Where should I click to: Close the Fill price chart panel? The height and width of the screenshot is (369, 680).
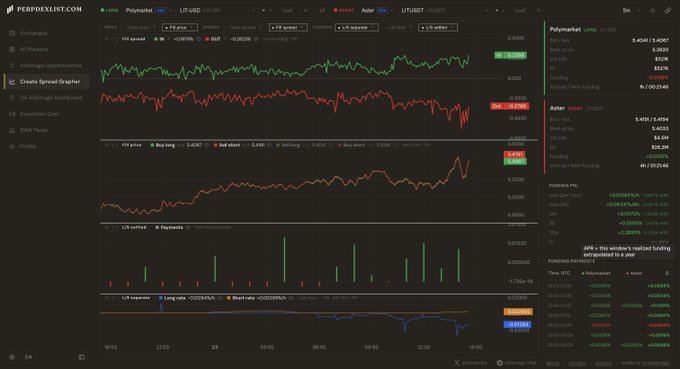point(106,145)
